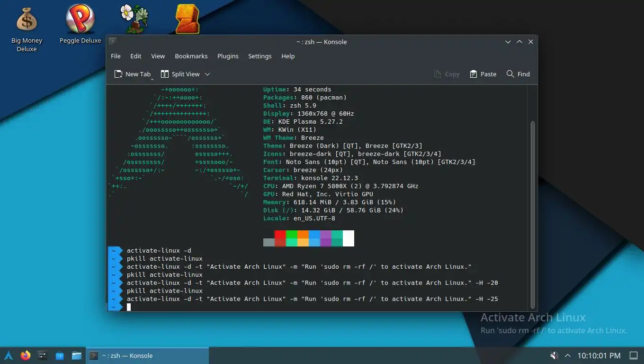The height and width of the screenshot is (364, 644).
Task: Click the command ending in '-H -25'
Action: 313,299
